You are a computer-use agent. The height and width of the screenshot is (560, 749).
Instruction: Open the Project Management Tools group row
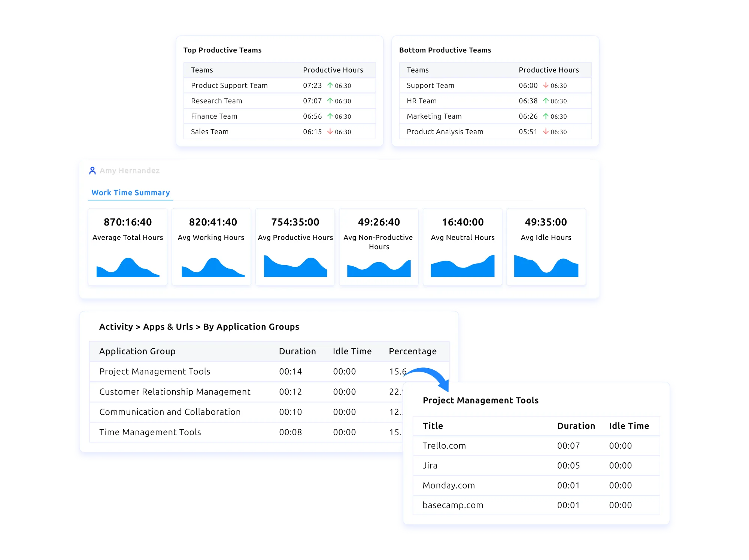[x=155, y=372]
